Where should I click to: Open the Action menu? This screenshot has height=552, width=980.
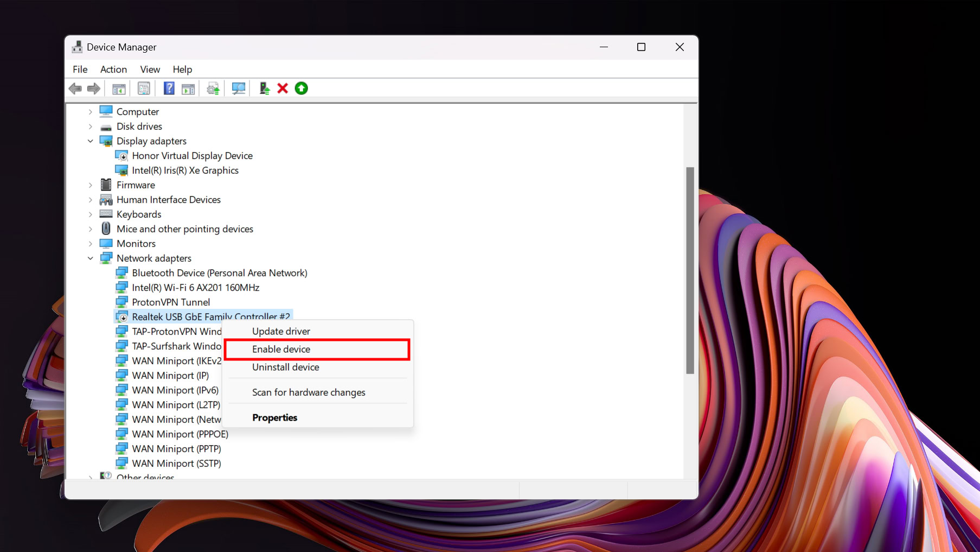click(113, 69)
